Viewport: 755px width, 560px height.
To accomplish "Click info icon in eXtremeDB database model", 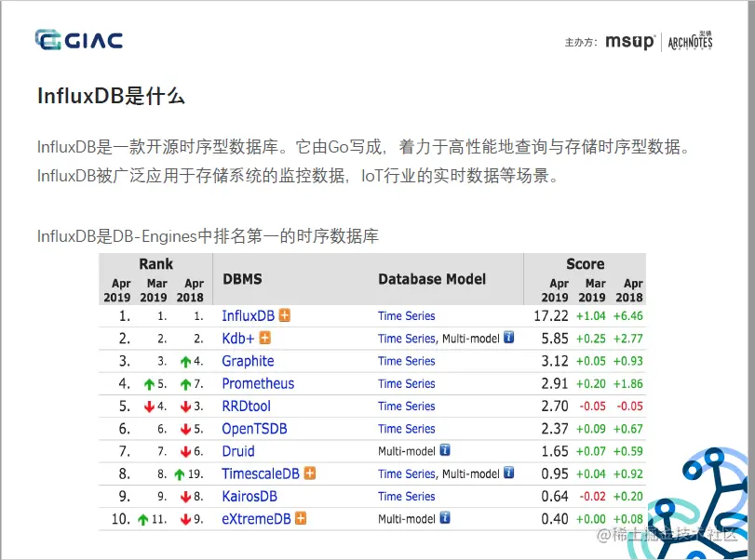I will point(445,518).
